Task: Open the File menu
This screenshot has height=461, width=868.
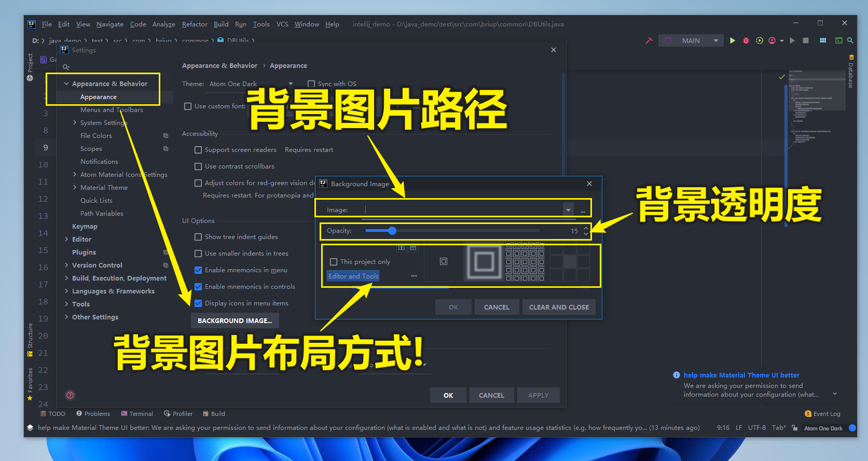Action: click(x=47, y=24)
